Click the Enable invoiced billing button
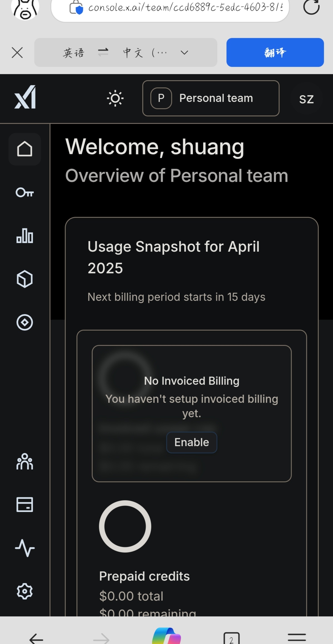The height and width of the screenshot is (644, 333). pyautogui.click(x=192, y=442)
